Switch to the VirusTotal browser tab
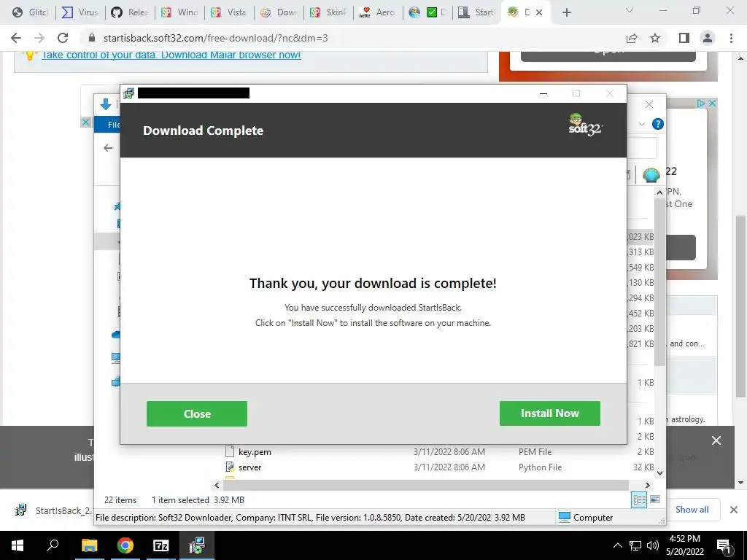 pyautogui.click(x=80, y=12)
